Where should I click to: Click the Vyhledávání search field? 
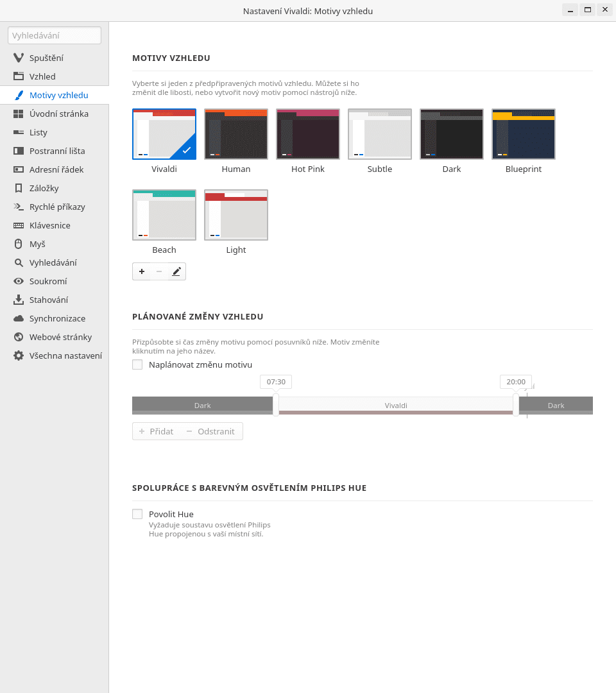coord(54,35)
